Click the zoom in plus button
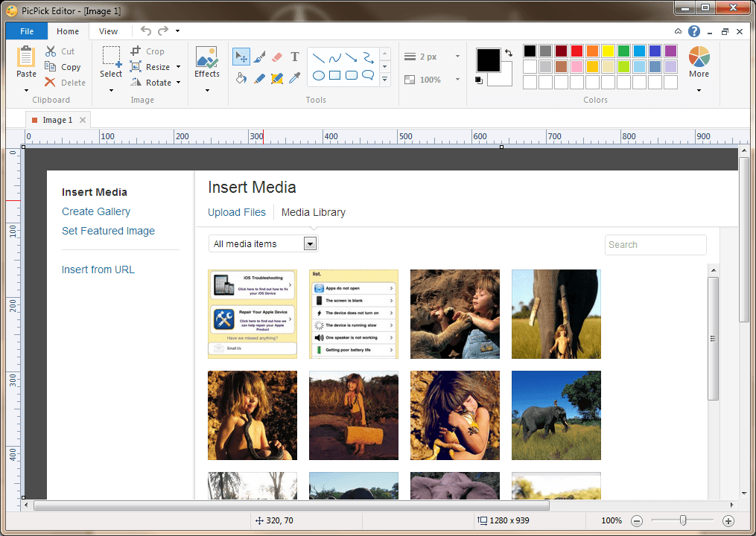The width and height of the screenshot is (756, 536). pos(728,520)
